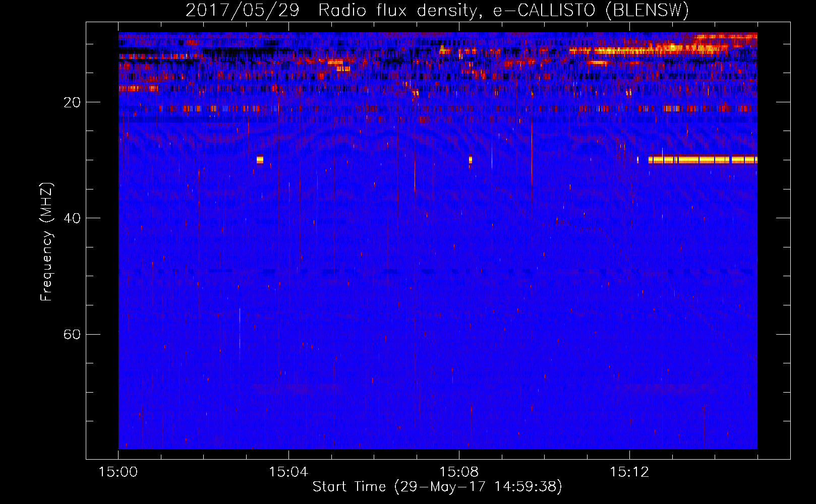Click the plot title with date 2017/05/29
Screen dimensions: 816x504
[437, 10]
